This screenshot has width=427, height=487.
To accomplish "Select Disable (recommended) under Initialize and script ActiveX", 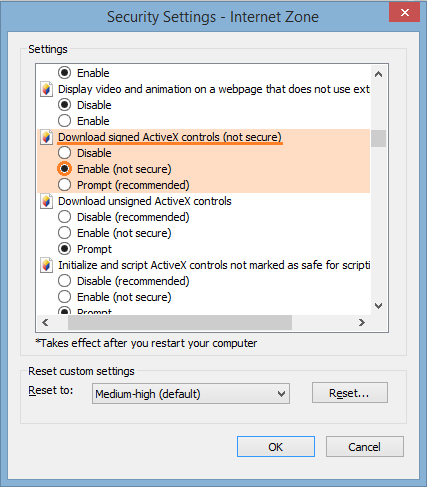I will click(x=64, y=281).
